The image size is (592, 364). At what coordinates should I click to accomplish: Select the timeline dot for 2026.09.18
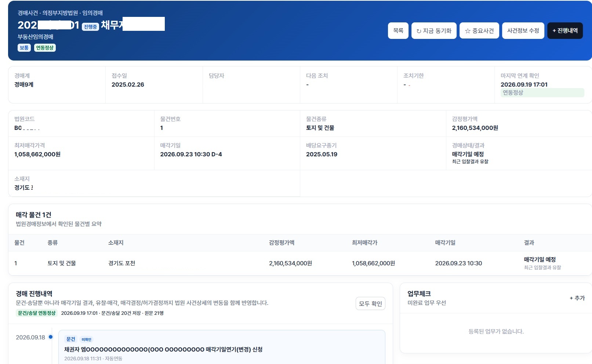[x=51, y=337]
